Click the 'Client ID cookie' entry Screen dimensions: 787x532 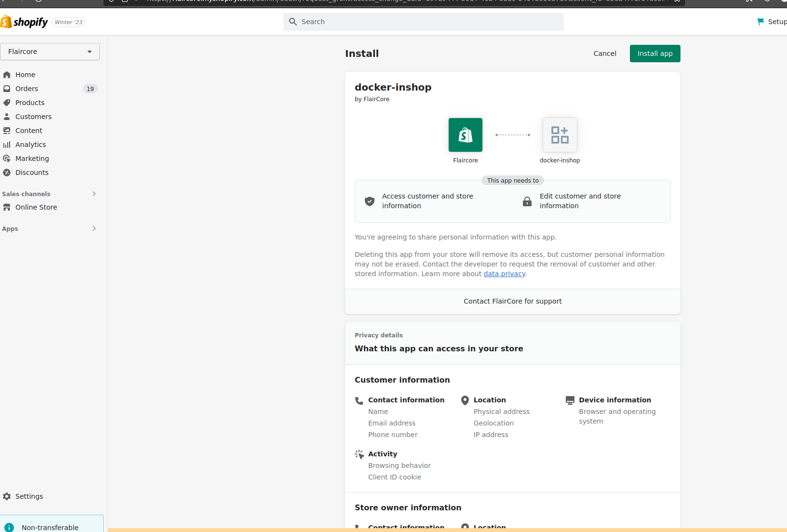(x=395, y=477)
